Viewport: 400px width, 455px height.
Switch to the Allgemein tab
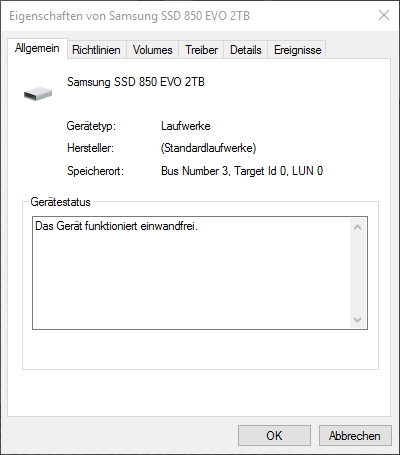pos(37,48)
